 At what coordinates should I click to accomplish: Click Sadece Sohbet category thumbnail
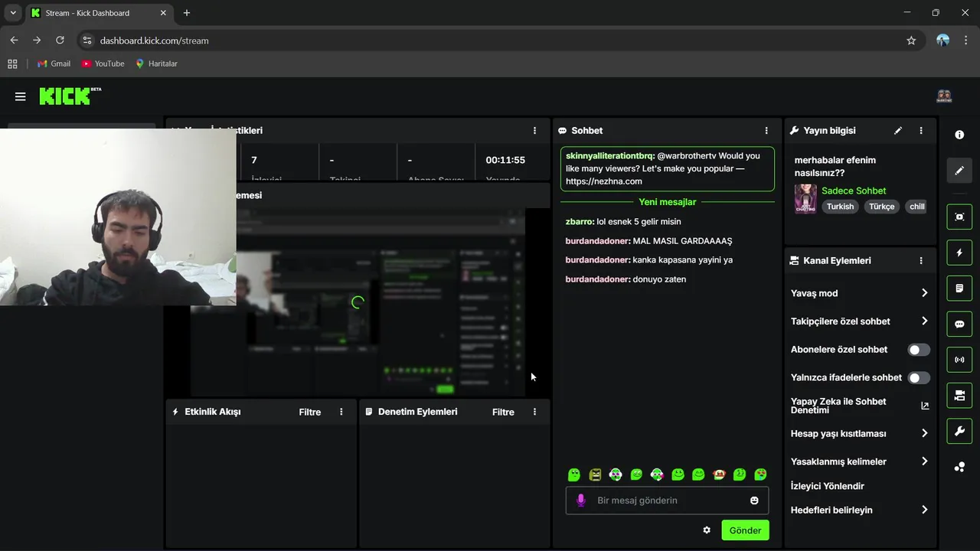click(x=805, y=198)
